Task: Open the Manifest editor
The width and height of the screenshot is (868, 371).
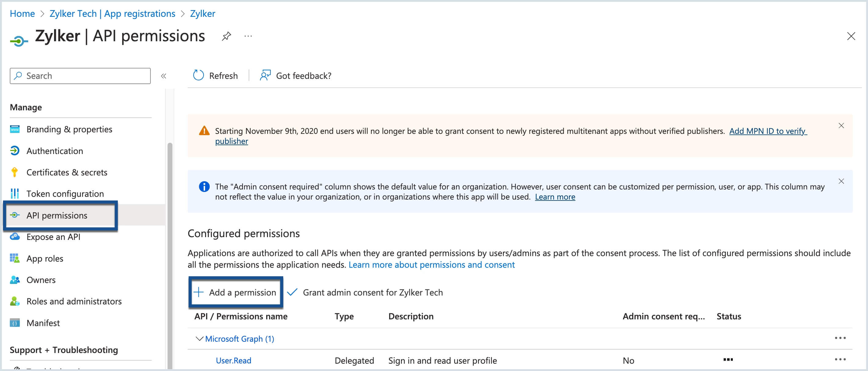Action: 43,323
